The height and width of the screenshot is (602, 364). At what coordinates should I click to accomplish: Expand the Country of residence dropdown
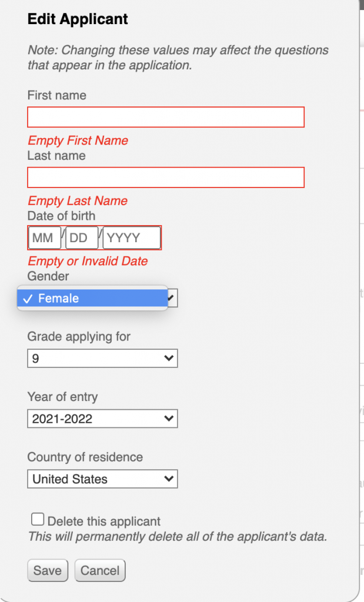tap(102, 479)
